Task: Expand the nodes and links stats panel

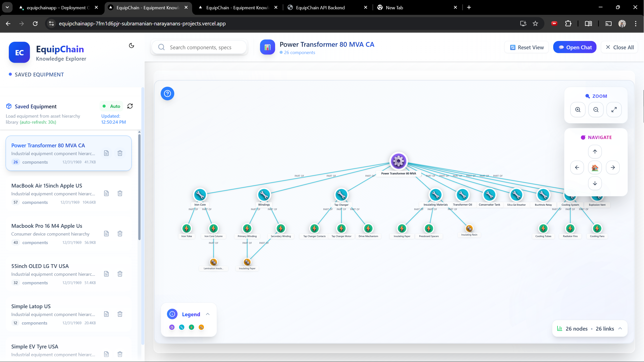Action: point(620,328)
